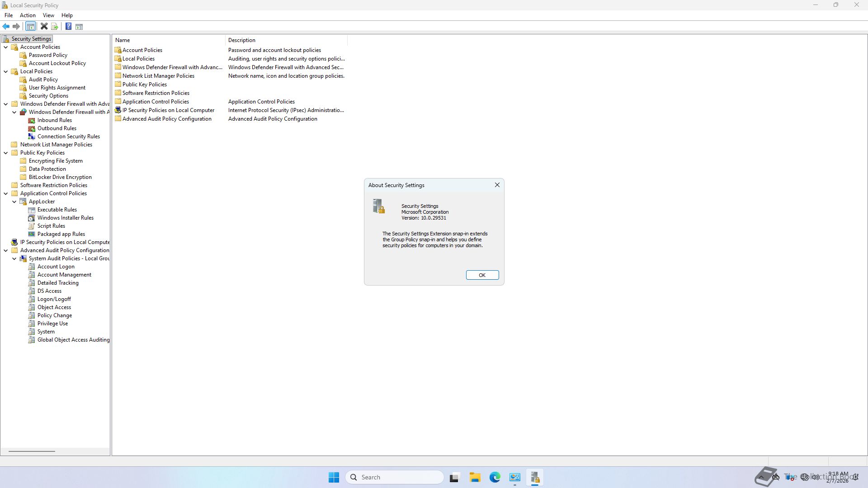Screen dimensions: 868x488
Task: Click the taskbar Search box
Action: point(394,477)
